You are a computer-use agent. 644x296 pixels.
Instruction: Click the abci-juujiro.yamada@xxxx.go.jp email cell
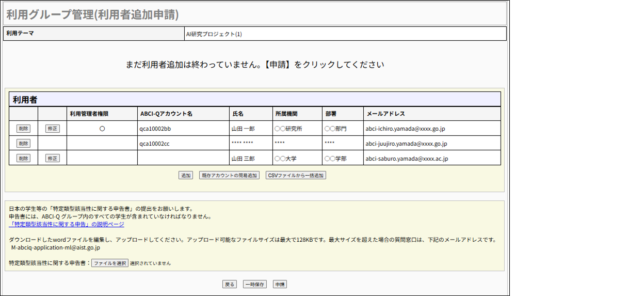click(x=406, y=144)
